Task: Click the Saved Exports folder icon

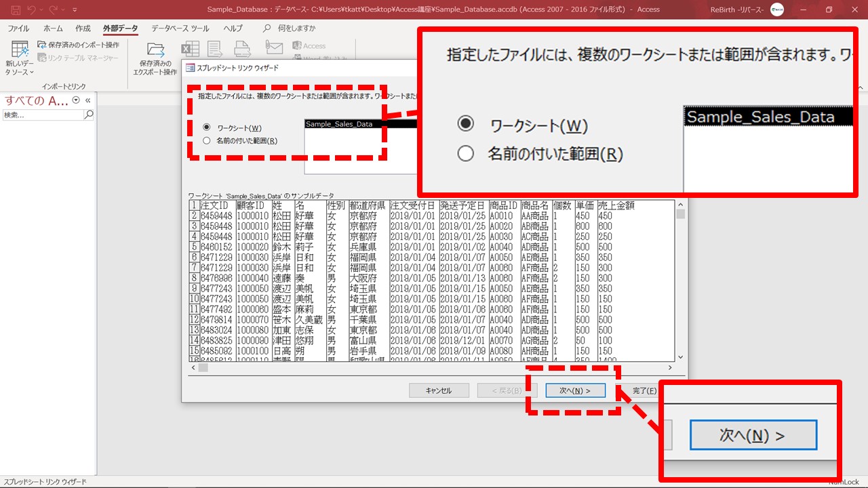Action: [x=155, y=50]
